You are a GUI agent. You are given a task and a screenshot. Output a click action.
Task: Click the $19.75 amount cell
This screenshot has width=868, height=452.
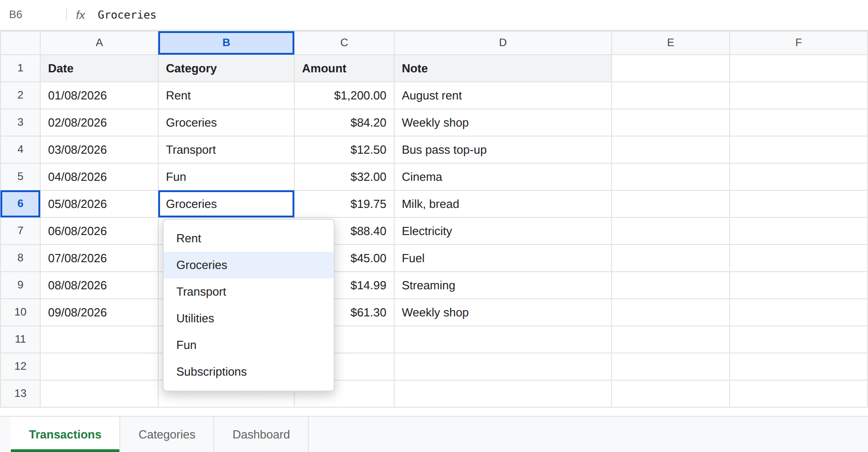point(344,204)
